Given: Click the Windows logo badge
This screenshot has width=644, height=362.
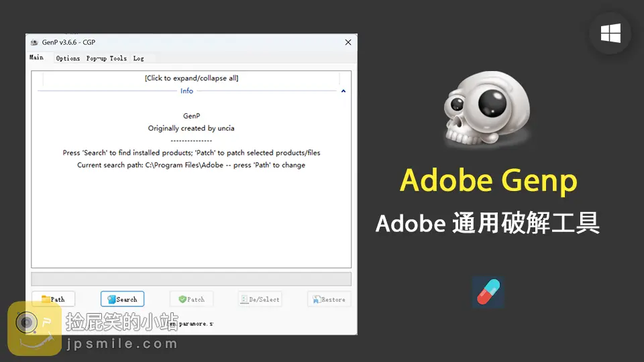Looking at the screenshot, I should [x=610, y=34].
